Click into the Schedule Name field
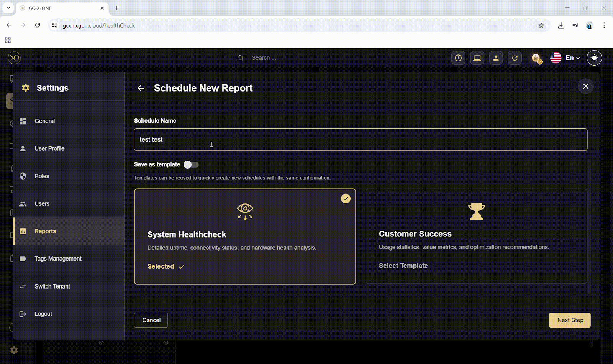 point(360,139)
